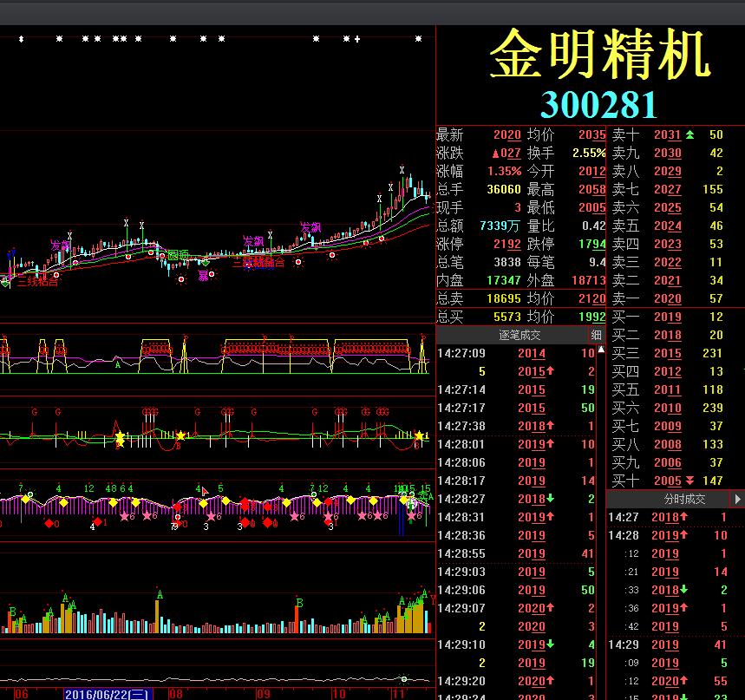Click the 细 detail button beside 逐笔成交

[597, 335]
